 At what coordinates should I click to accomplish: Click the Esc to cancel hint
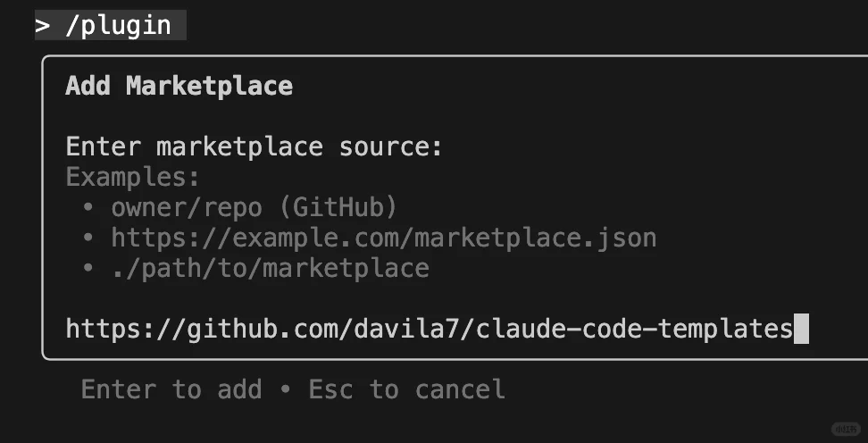click(x=406, y=389)
